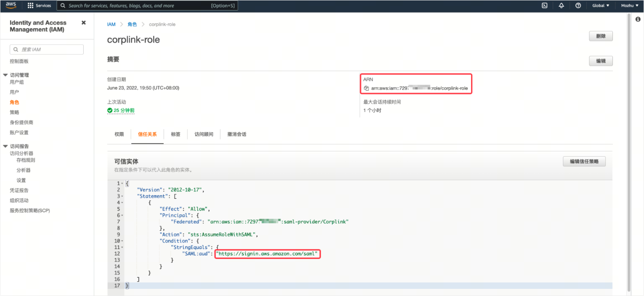Image resolution: width=644 pixels, height=296 pixels.
Task: Open 控制面板 in sidebar
Action: point(19,61)
